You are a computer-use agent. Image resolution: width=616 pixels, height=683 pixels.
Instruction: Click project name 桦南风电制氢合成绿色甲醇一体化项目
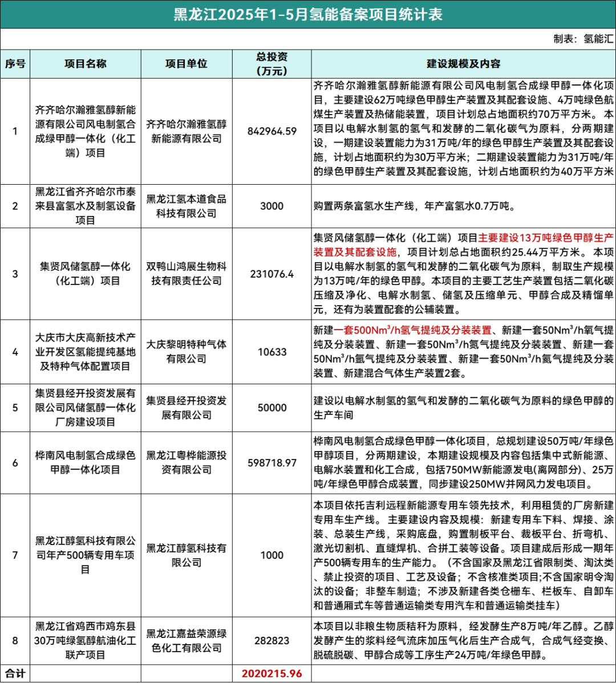tap(86, 462)
